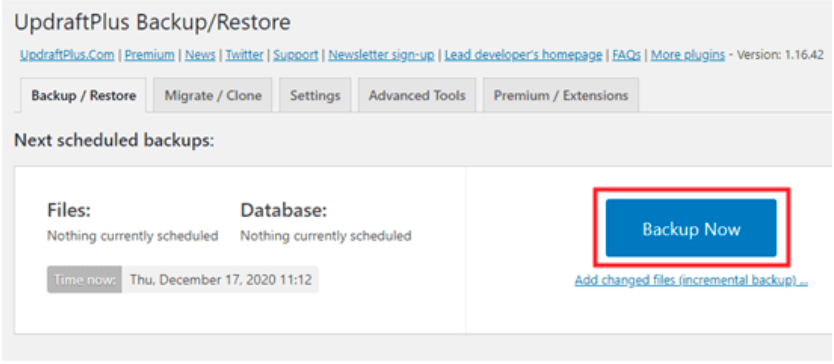834x364 pixels.
Task: Click the Version: 1.16.42 text
Action: (x=780, y=55)
